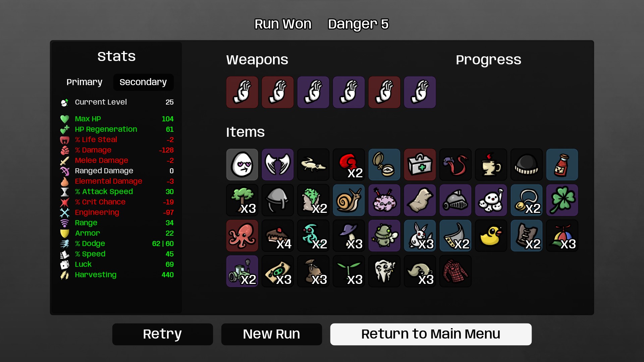The width and height of the screenshot is (644, 362).
Task: Click the propeller hat item
Action: click(x=562, y=236)
